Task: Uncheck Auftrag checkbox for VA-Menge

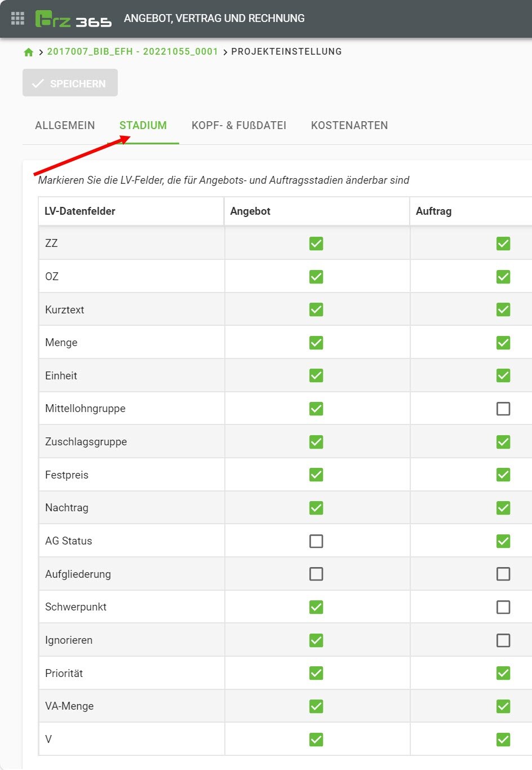Action: pyautogui.click(x=503, y=706)
